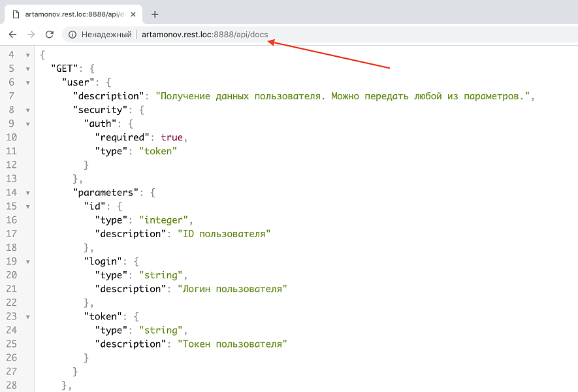Open a new tab with the plus button
The image size is (578, 392).
[155, 14]
